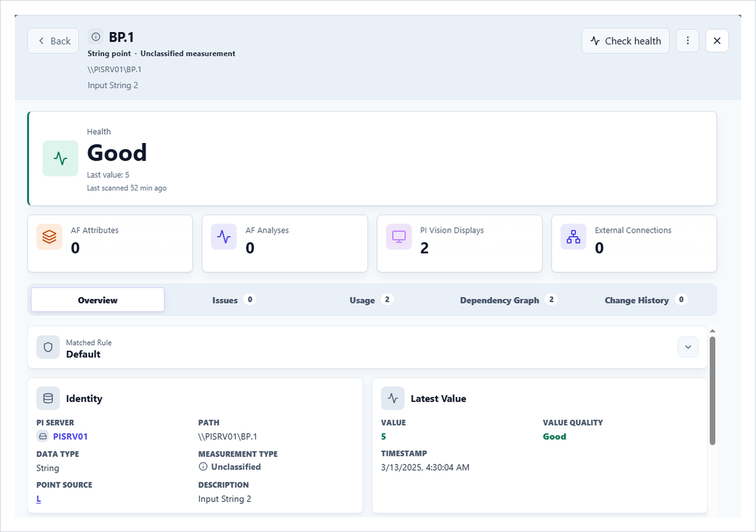Click the Data Type value String
Image resolution: width=756 pixels, height=532 pixels.
(47, 468)
